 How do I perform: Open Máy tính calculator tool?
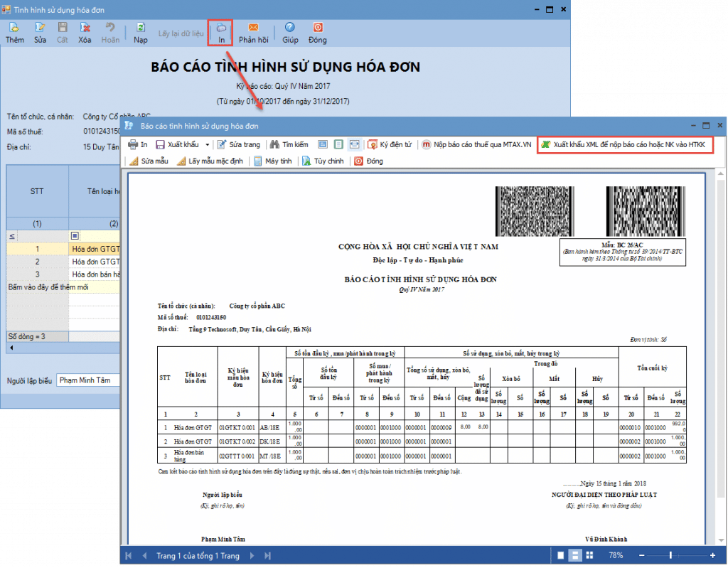[x=272, y=161]
